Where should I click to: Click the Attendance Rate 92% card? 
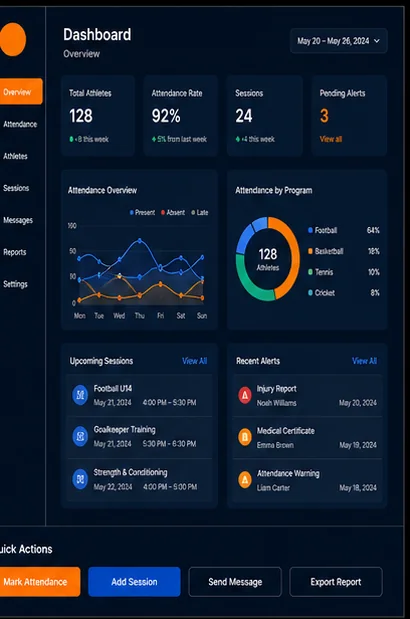pyautogui.click(x=181, y=116)
